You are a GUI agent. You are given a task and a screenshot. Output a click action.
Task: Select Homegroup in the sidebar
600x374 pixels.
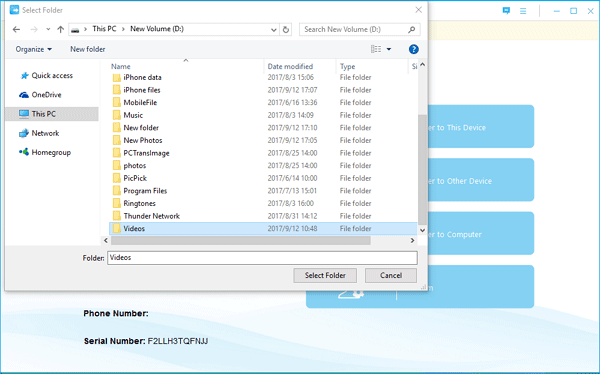[x=51, y=152]
